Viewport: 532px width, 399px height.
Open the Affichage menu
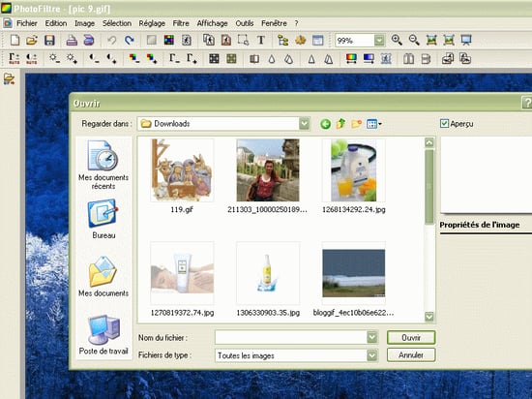pyautogui.click(x=213, y=23)
